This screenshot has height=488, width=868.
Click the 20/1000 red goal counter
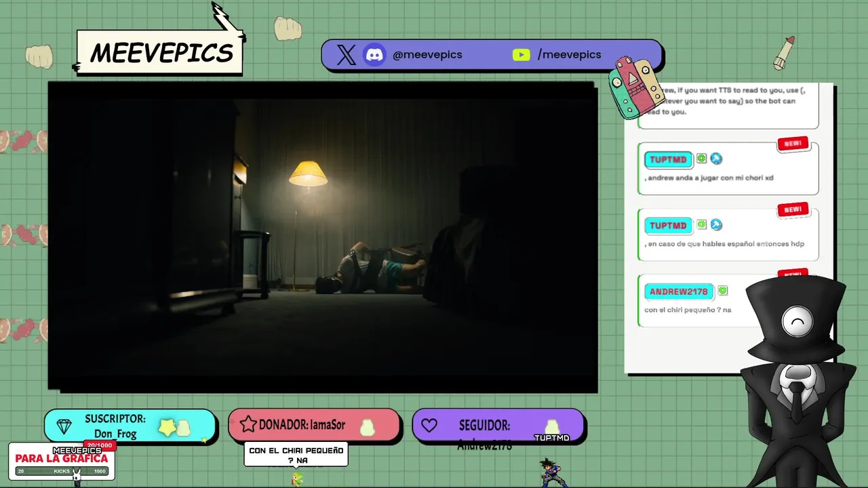tap(100, 445)
